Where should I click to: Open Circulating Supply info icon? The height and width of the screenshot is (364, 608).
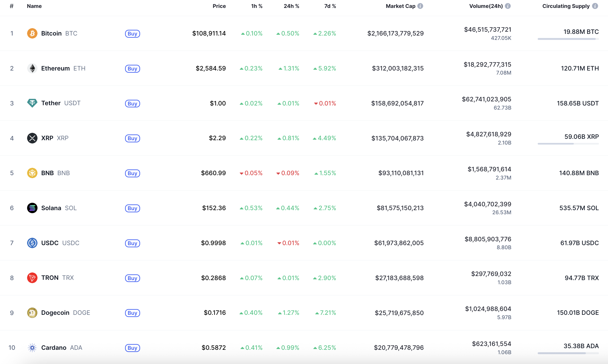click(595, 6)
